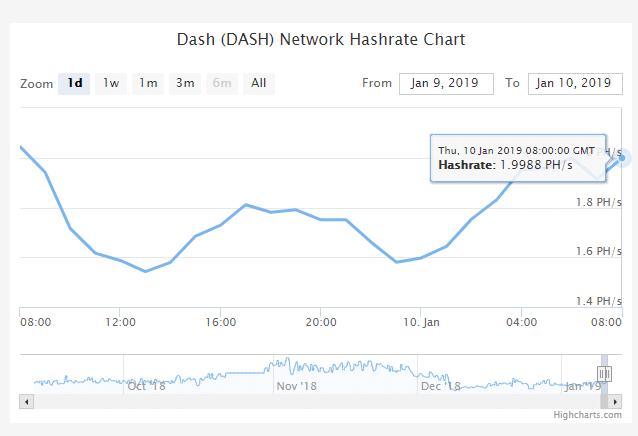Viewport: 638px width, 436px height.
Task: Select the 1d zoom range
Action: pos(74,83)
